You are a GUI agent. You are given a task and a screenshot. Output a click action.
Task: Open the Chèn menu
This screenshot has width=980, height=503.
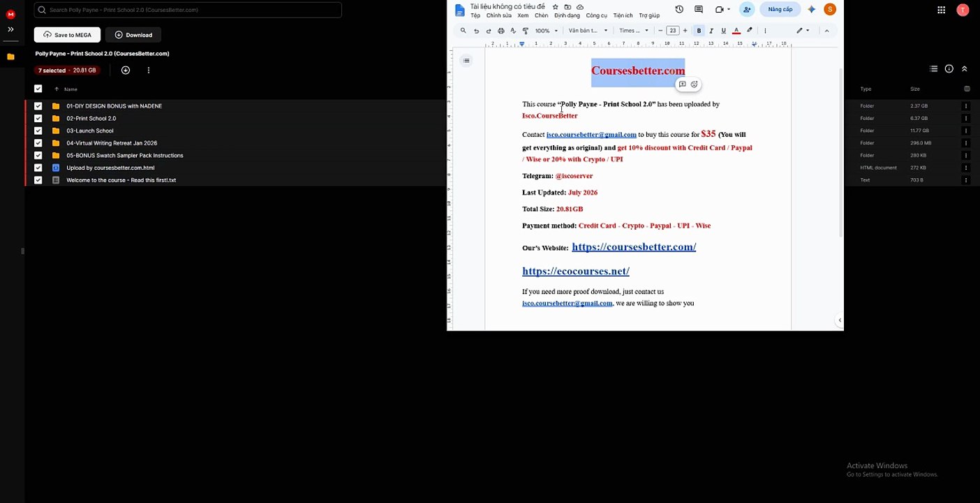point(542,15)
